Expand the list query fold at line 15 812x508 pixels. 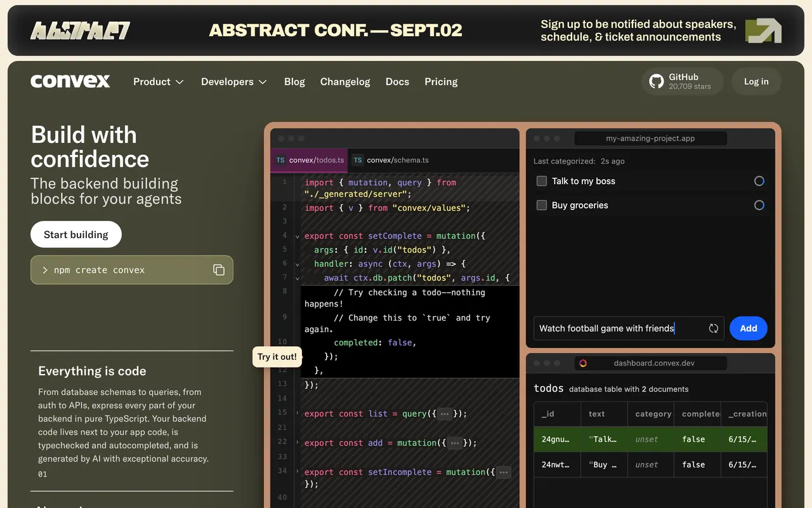click(x=298, y=413)
